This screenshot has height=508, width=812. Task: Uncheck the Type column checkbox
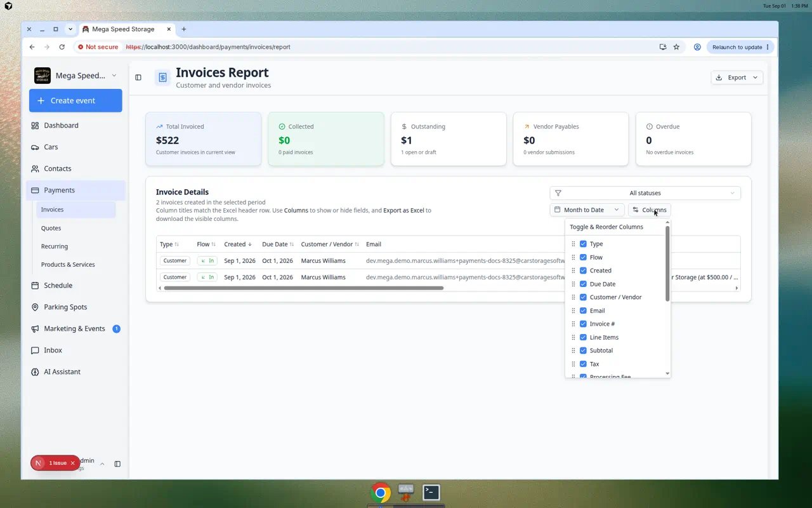click(x=583, y=244)
